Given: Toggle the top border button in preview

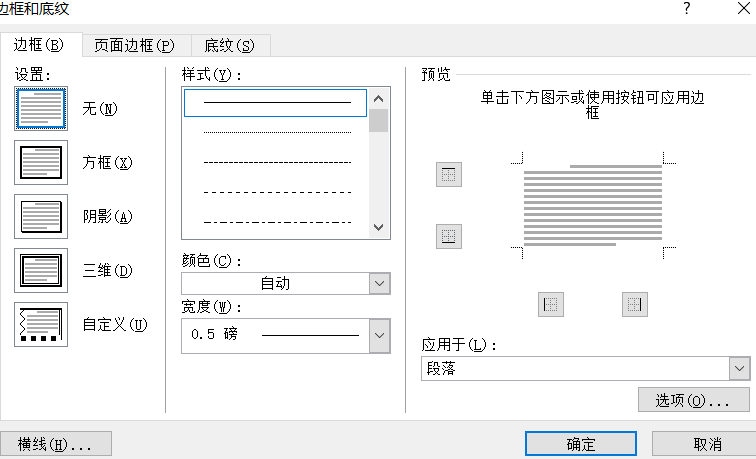Looking at the screenshot, I should (x=449, y=175).
